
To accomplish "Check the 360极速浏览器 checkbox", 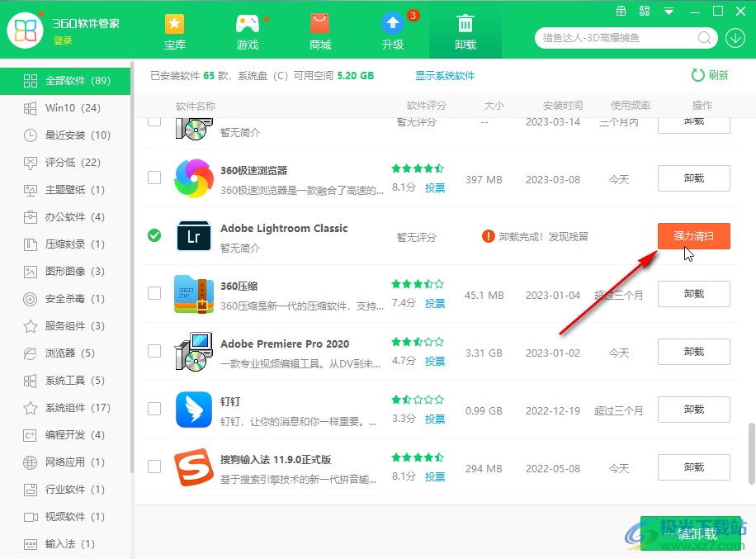I will [154, 178].
